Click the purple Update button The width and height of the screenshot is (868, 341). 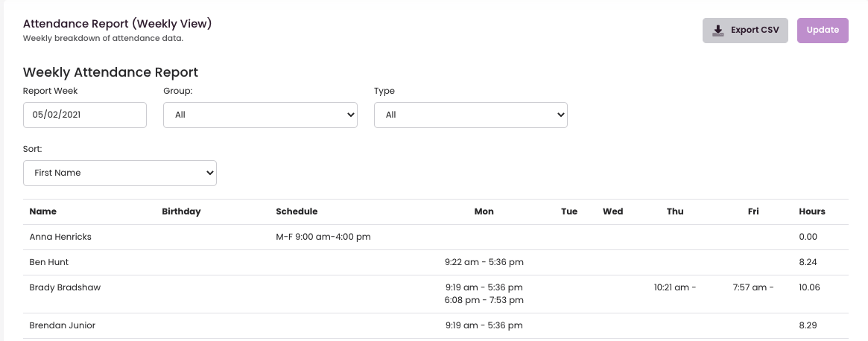coord(823,31)
